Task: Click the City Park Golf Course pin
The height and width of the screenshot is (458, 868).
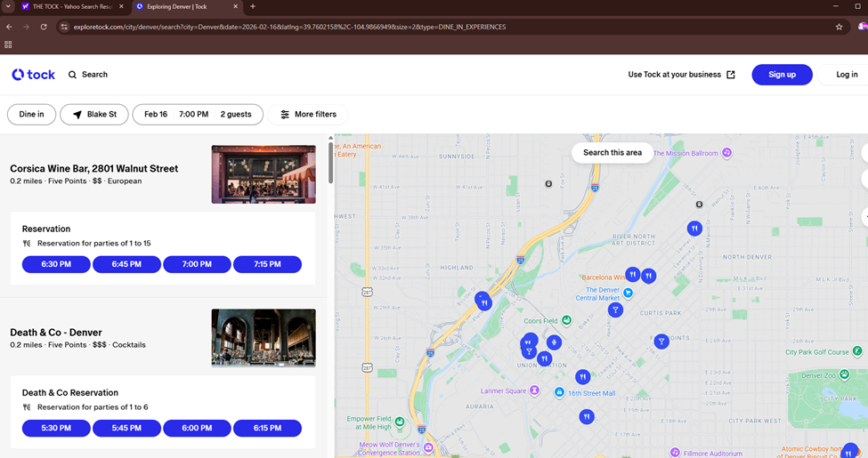Action: (x=857, y=351)
